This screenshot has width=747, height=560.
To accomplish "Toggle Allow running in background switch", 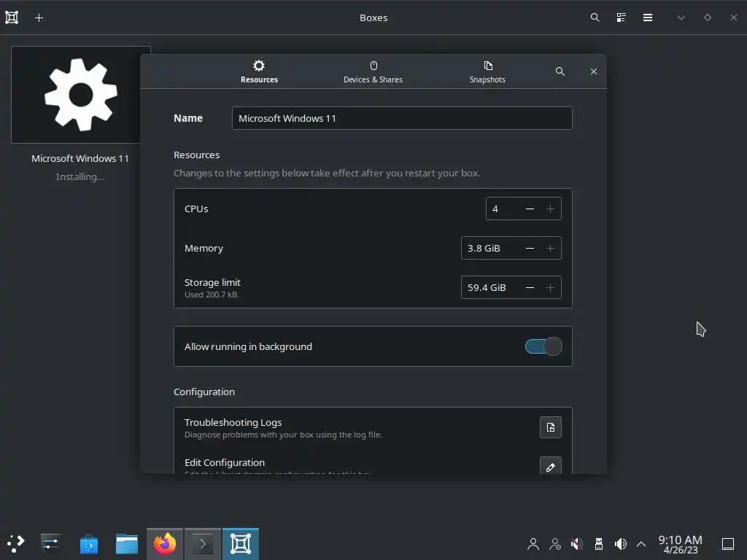I will click(x=543, y=346).
